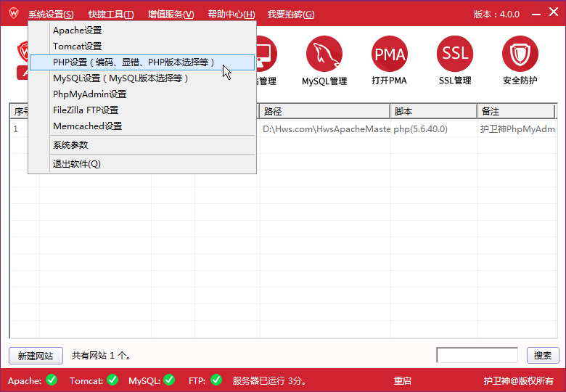The width and height of the screenshot is (566, 392).
Task: Choose Apache设置 menu entry
Action: pos(78,30)
